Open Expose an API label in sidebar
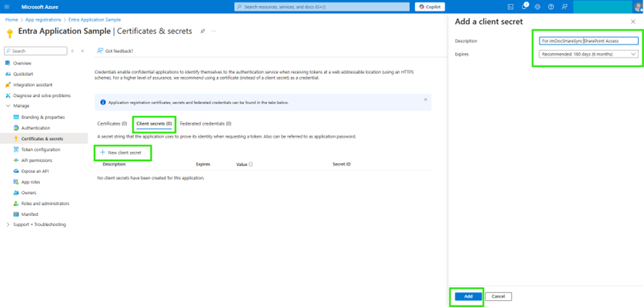The height and width of the screenshot is (307, 644). coord(35,171)
